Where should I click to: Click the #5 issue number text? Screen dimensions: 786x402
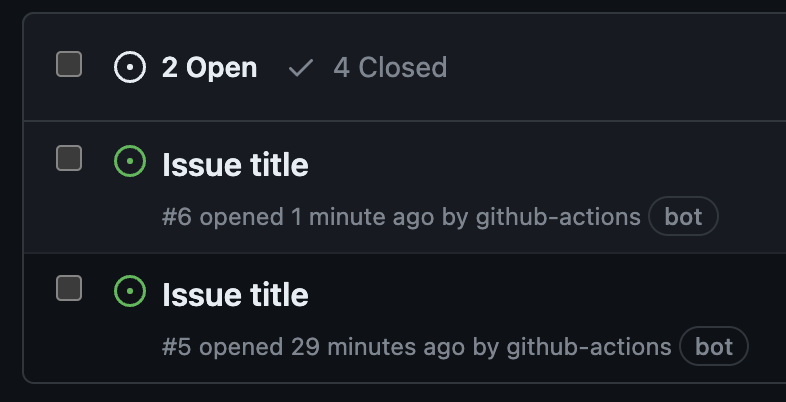(x=177, y=347)
